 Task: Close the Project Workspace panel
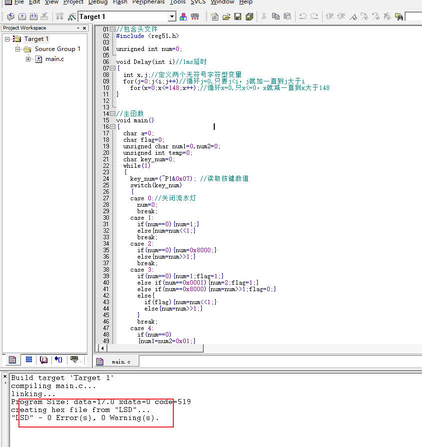(84, 28)
